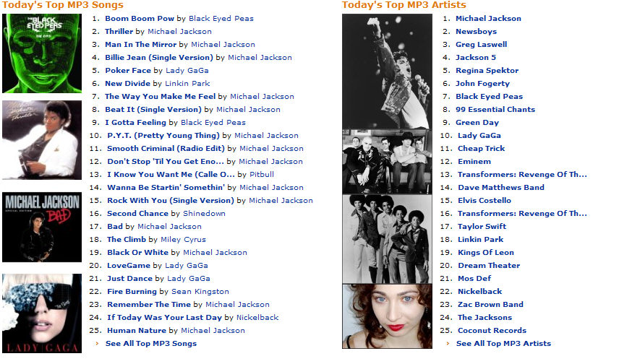The image size is (619, 364).
Task: Open the song I Gotta Feeling
Action: (135, 123)
